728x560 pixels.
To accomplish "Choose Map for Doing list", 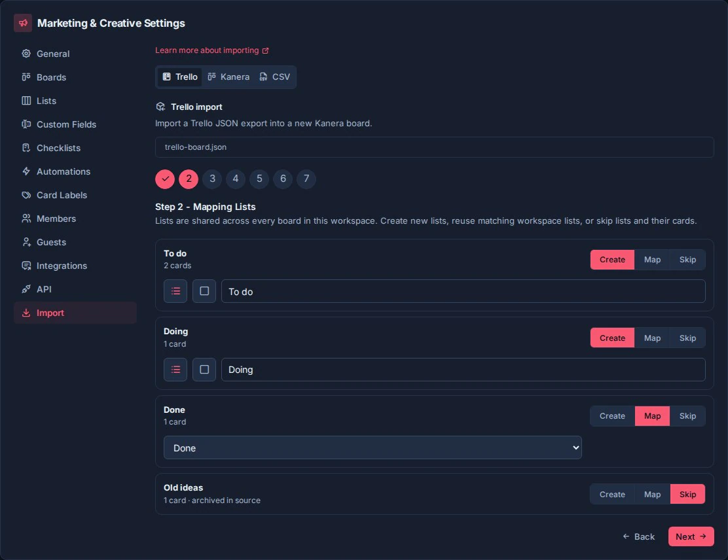I will point(652,338).
